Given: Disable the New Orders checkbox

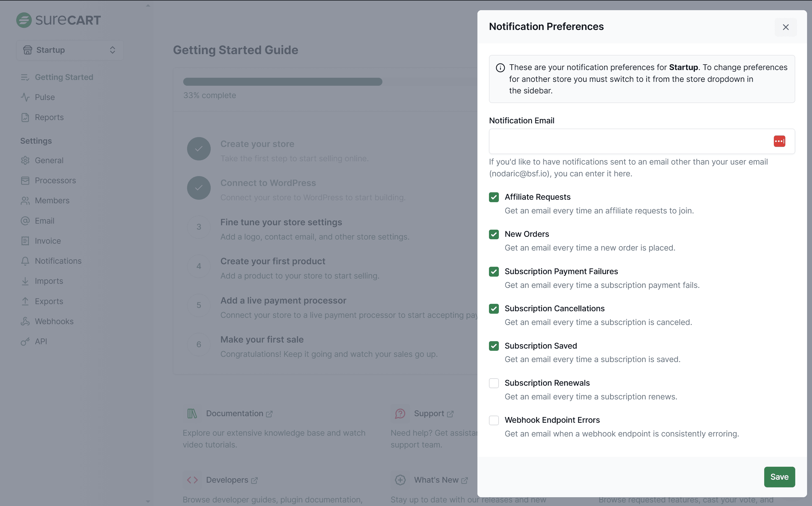Looking at the screenshot, I should point(494,234).
